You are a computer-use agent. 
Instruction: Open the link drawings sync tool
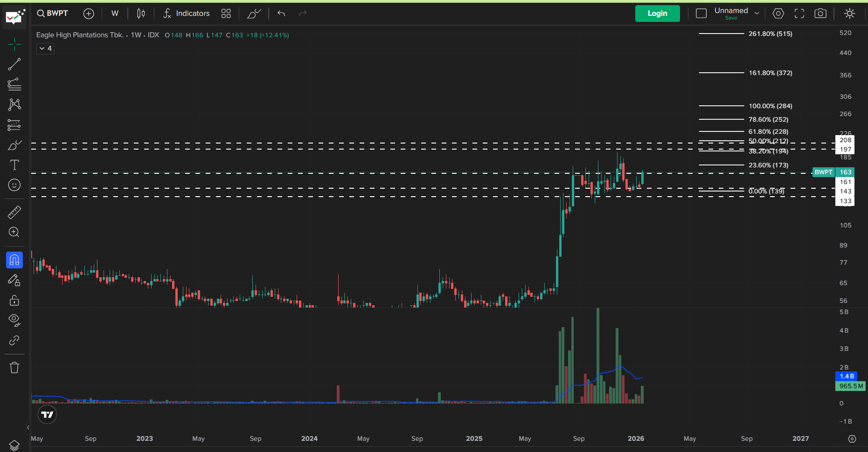click(x=14, y=340)
